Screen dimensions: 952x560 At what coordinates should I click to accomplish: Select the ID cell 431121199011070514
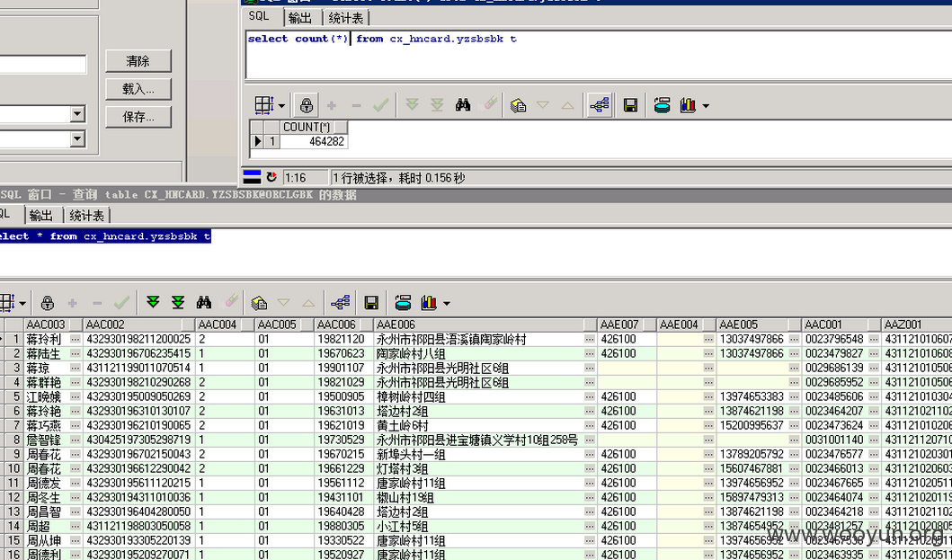(138, 368)
